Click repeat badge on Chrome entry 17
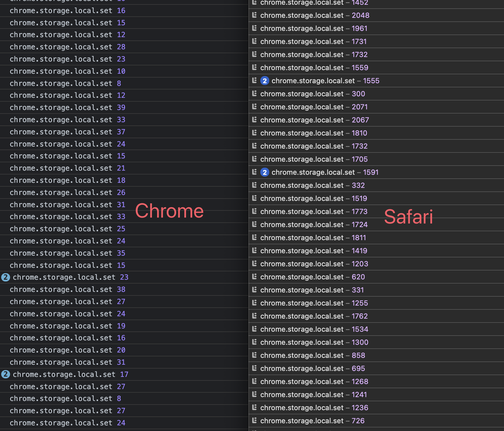 [5, 374]
